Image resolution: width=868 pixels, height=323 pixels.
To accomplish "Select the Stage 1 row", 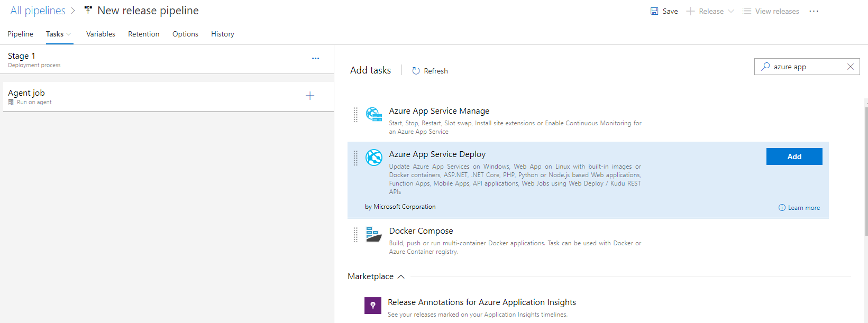I will coord(167,59).
